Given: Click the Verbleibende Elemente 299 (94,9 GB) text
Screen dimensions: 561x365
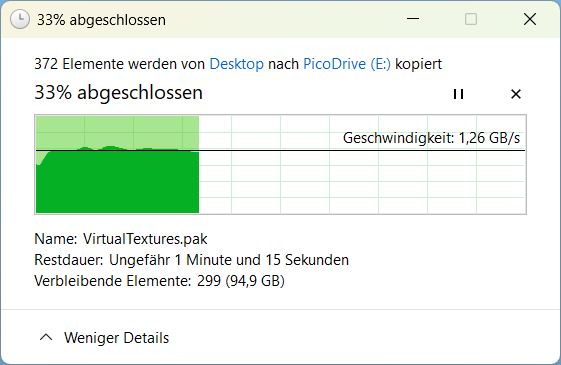Looking at the screenshot, I should pyautogui.click(x=160, y=281).
